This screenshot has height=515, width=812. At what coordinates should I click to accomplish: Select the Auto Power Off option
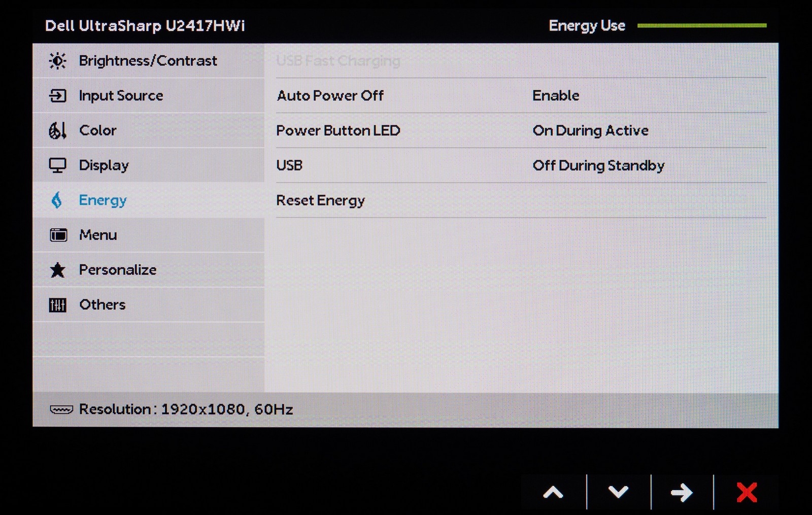point(330,95)
